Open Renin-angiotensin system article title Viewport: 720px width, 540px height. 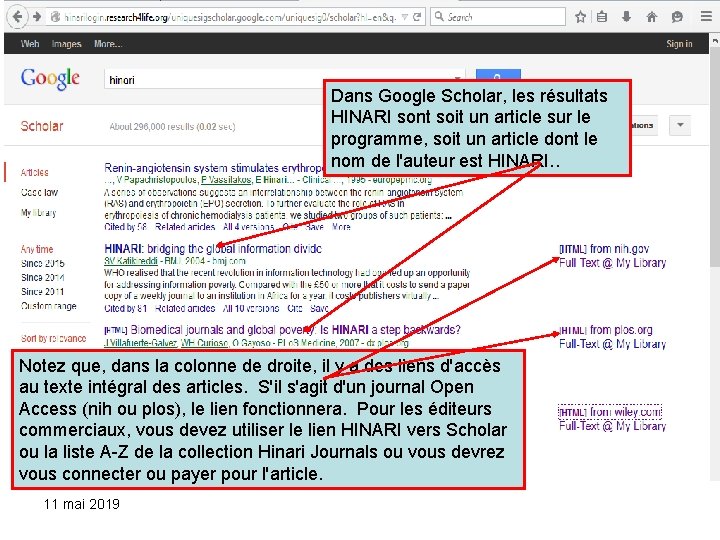click(214, 168)
